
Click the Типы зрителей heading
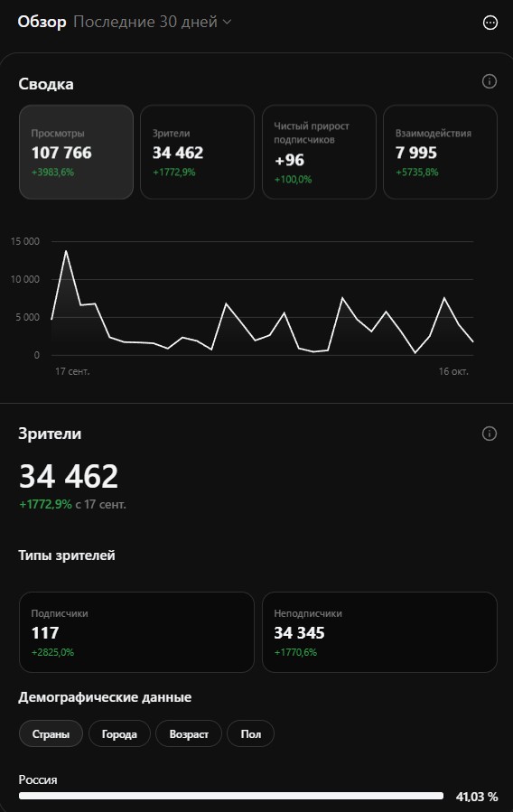click(67, 555)
